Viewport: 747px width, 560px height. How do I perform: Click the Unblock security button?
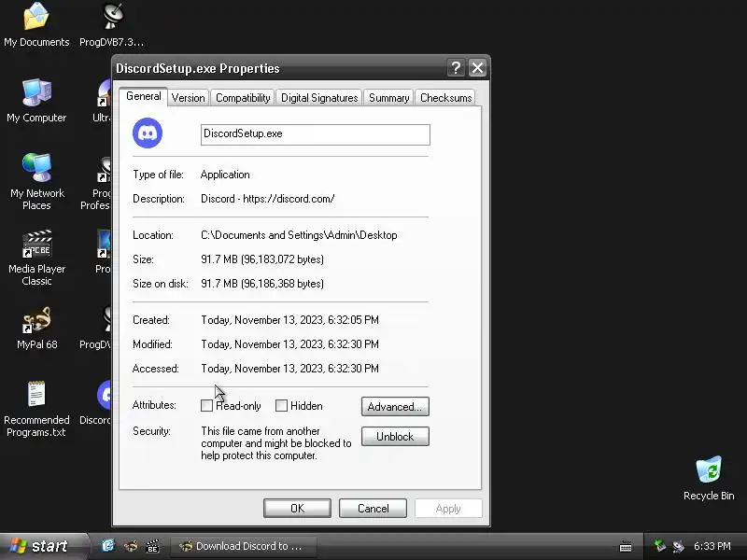395,437
